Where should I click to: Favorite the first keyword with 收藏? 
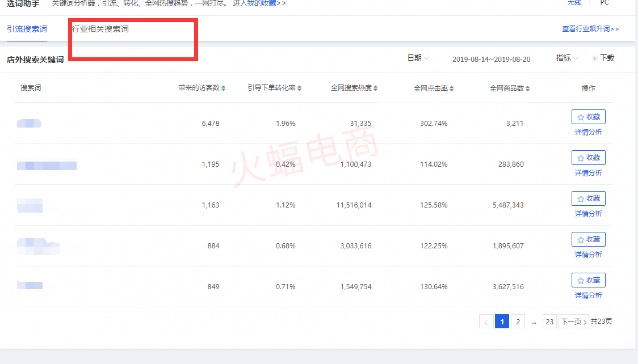588,117
